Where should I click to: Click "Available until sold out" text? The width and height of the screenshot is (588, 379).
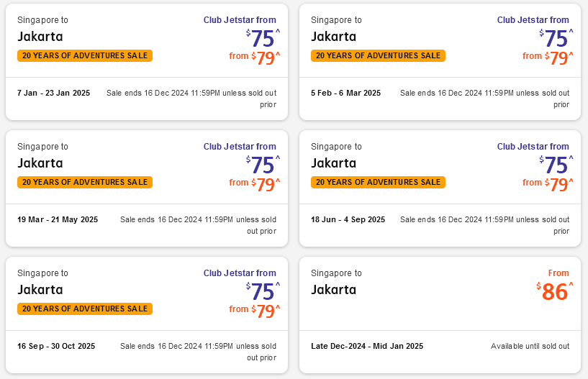pos(530,346)
